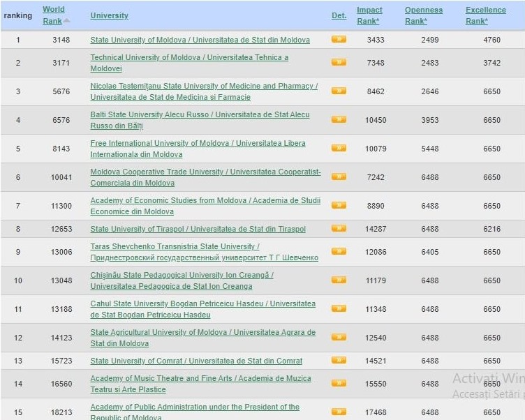Open details icon for Taras Shevchenko Transnistria University
Image resolution: width=525 pixels, height=420 pixels.
click(339, 251)
